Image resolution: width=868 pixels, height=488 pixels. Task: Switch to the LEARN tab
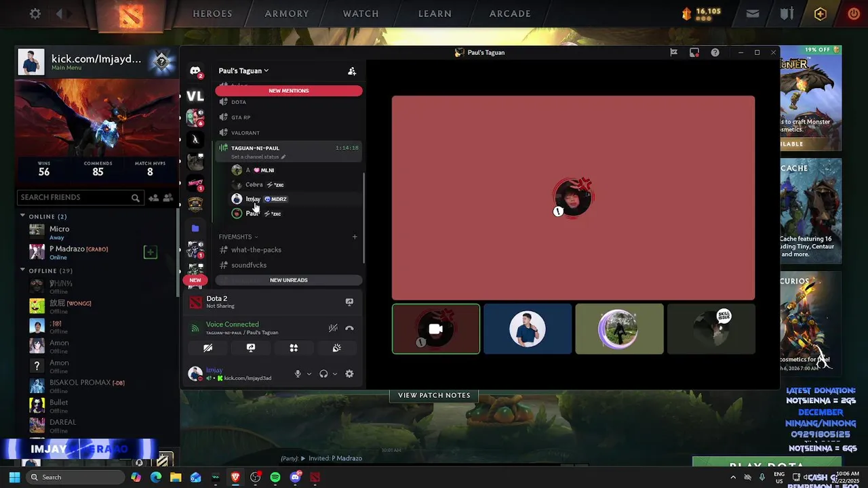[x=435, y=14]
